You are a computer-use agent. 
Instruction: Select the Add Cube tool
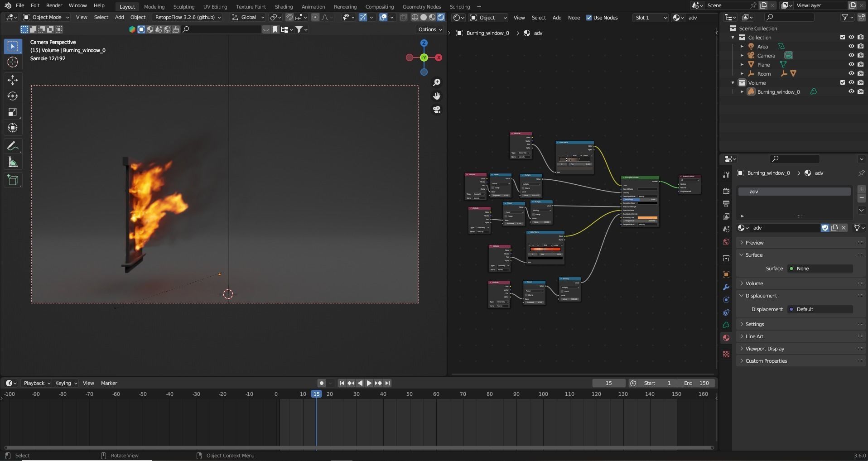[13, 180]
